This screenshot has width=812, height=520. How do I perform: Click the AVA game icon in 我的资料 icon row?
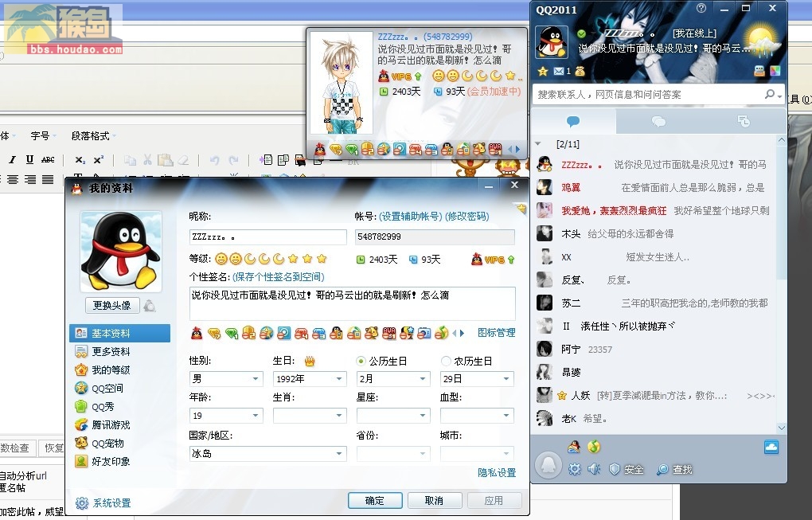click(x=389, y=333)
